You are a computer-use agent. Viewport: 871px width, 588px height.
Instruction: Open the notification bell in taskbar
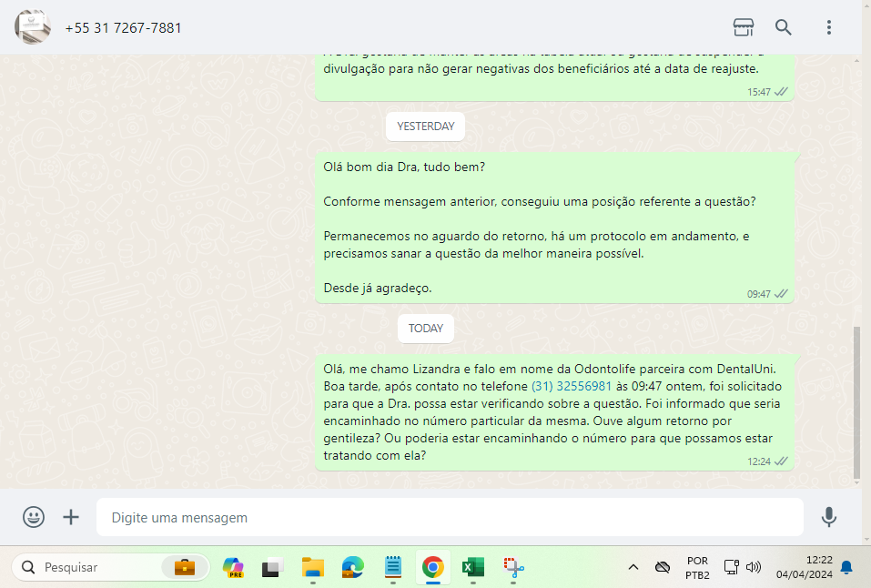pos(846,567)
